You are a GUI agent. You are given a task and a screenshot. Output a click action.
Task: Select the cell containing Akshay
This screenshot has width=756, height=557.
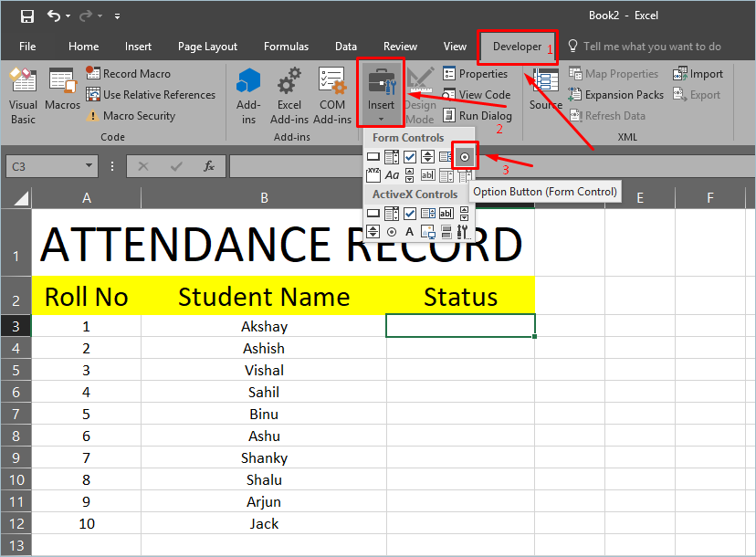tap(264, 326)
